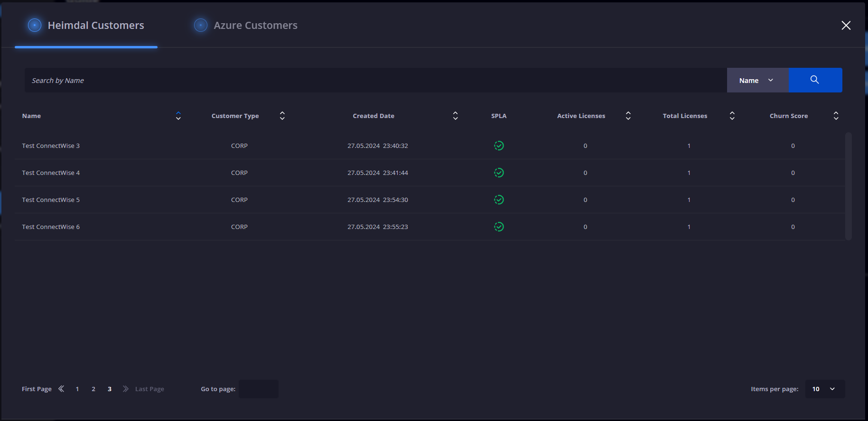Click SPLA checkmark for Test ConnectWise 6
This screenshot has height=421, width=868.
click(x=499, y=227)
